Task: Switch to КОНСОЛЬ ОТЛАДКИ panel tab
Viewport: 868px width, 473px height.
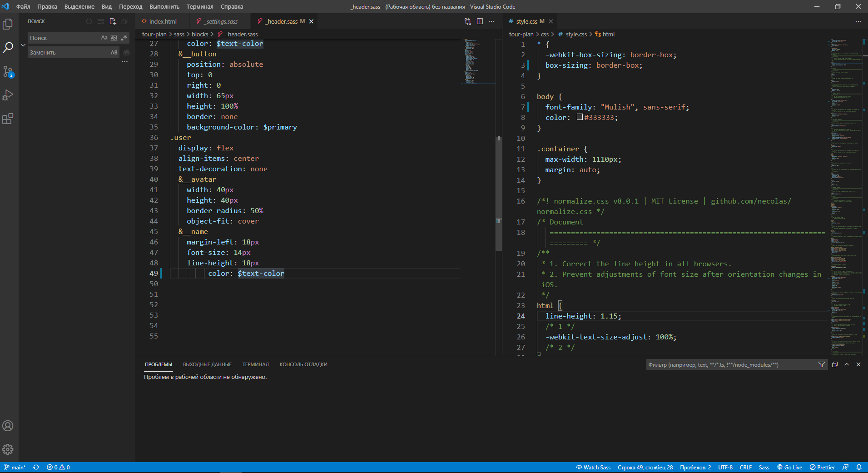Action: [303, 364]
